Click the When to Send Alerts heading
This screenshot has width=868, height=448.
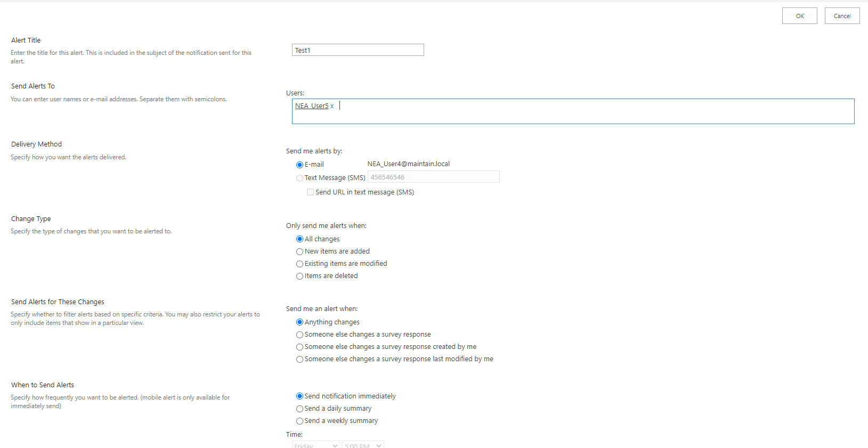[43, 385]
